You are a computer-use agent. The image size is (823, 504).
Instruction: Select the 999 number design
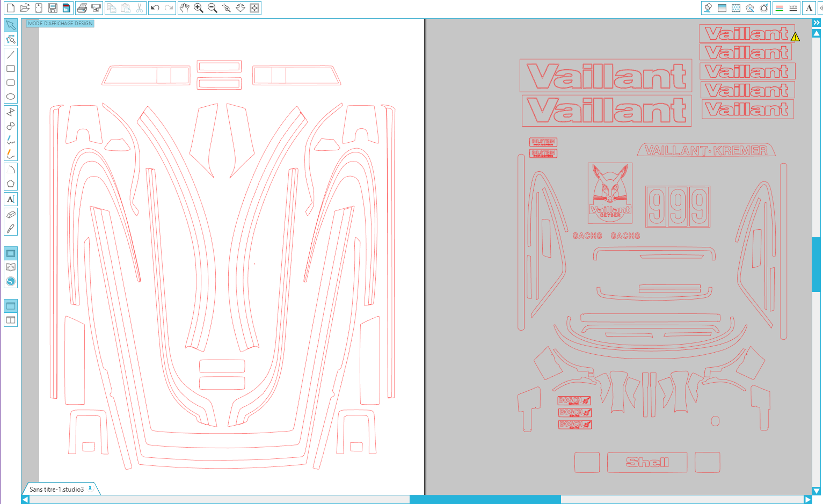pyautogui.click(x=678, y=206)
